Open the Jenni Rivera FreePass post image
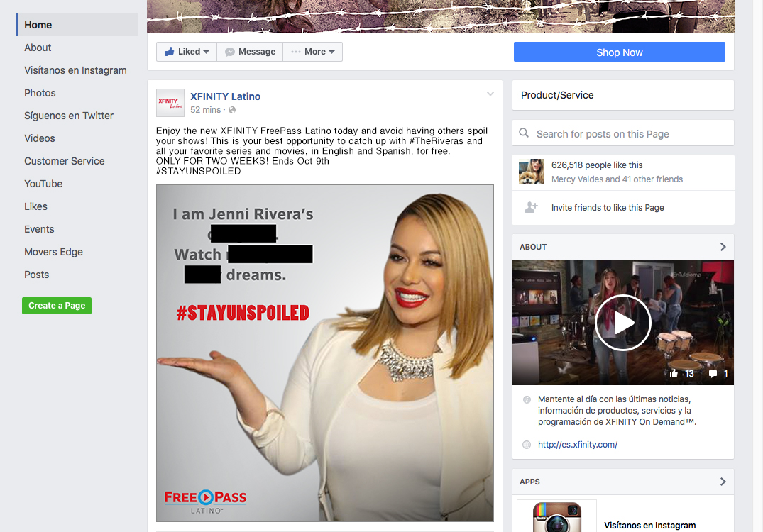The image size is (763, 532). tap(325, 353)
